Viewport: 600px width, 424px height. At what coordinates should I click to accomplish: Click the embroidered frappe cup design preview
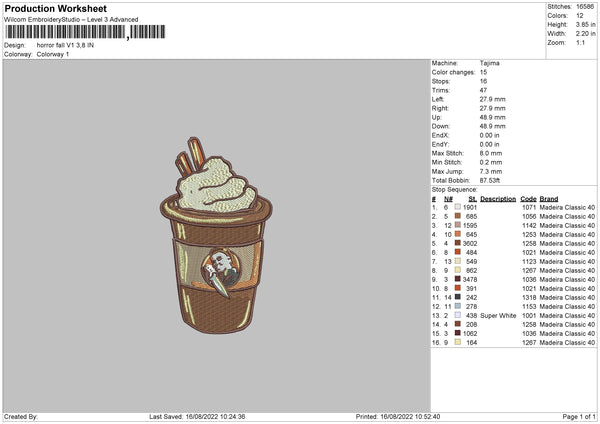[x=217, y=235]
